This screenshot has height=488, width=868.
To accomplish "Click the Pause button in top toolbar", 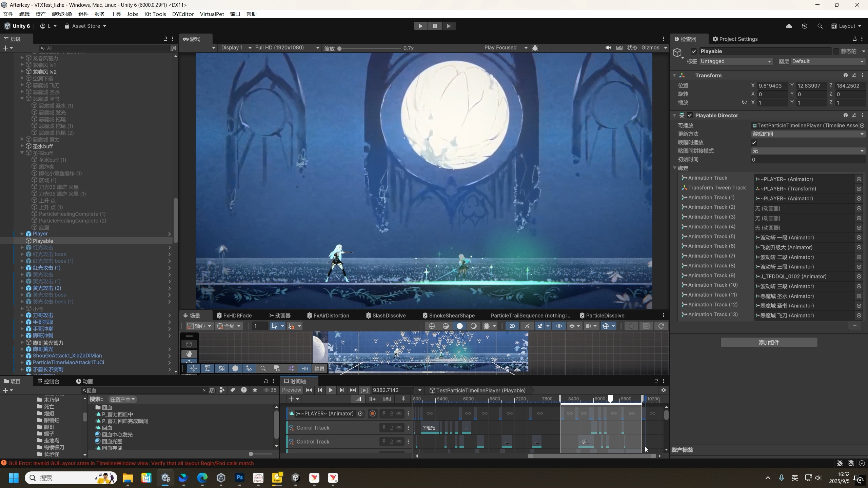I will coord(435,26).
